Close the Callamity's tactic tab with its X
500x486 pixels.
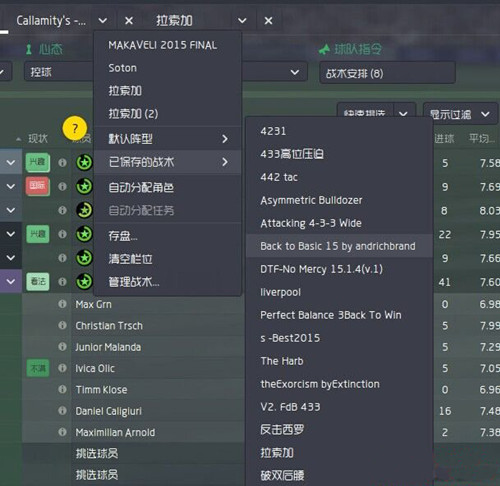[129, 21]
